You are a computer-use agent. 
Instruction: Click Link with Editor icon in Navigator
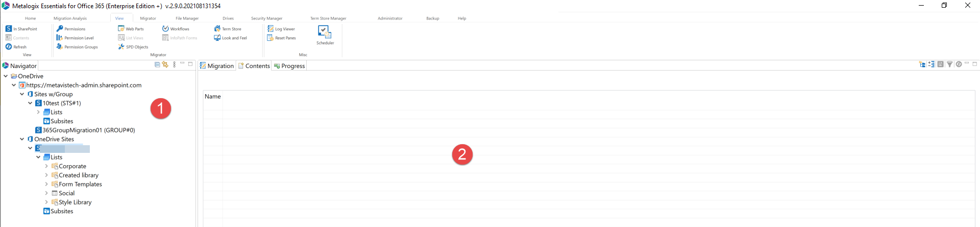[165, 64]
